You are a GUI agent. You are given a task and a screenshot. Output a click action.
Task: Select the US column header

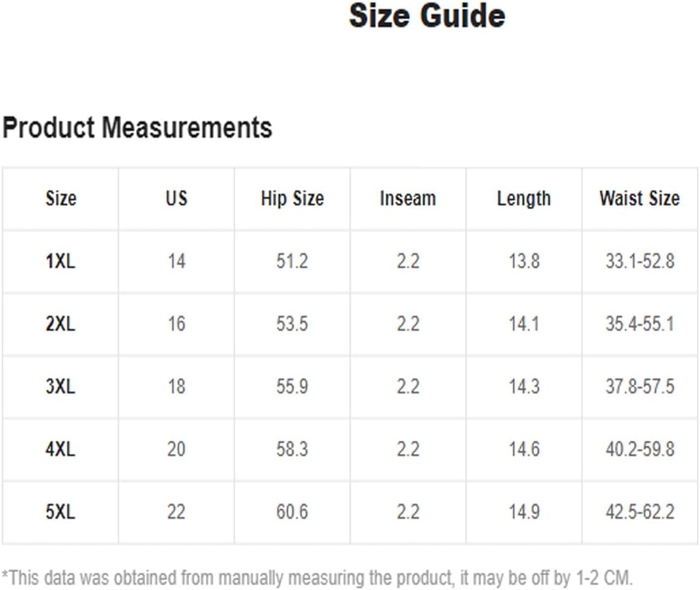(x=176, y=199)
